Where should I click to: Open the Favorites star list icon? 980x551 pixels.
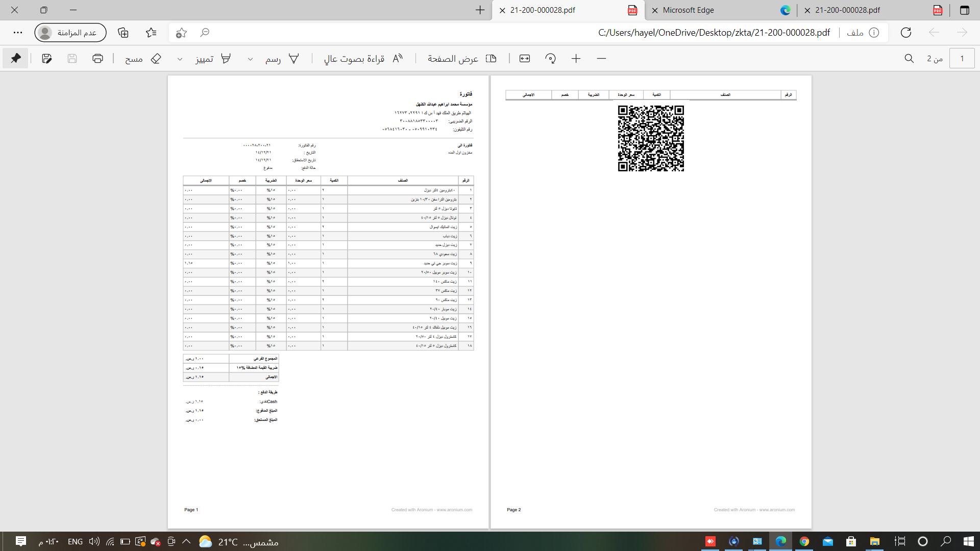click(x=151, y=33)
